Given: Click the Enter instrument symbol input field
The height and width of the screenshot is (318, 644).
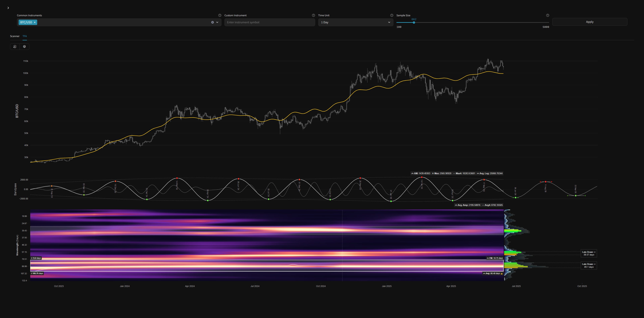Looking at the screenshot, I should pyautogui.click(x=270, y=22).
